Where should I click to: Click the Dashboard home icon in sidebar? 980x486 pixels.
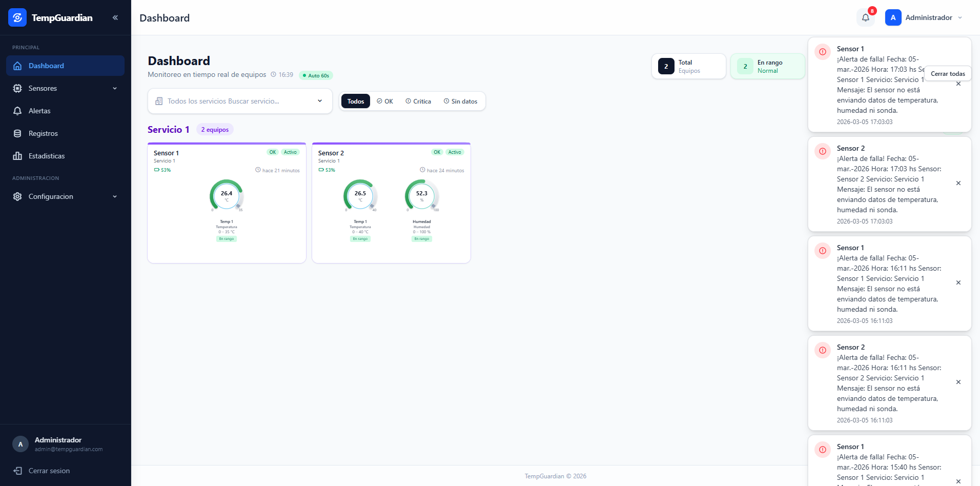(x=17, y=66)
